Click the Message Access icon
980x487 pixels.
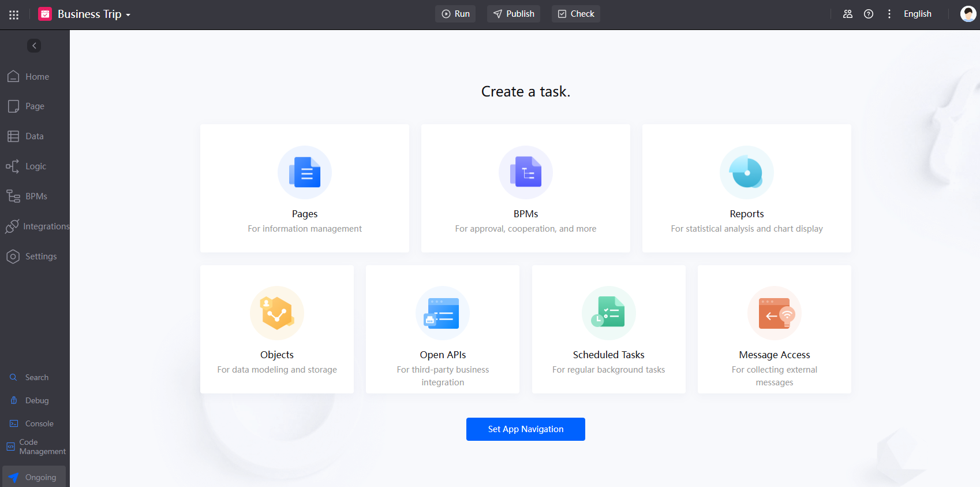pyautogui.click(x=774, y=313)
